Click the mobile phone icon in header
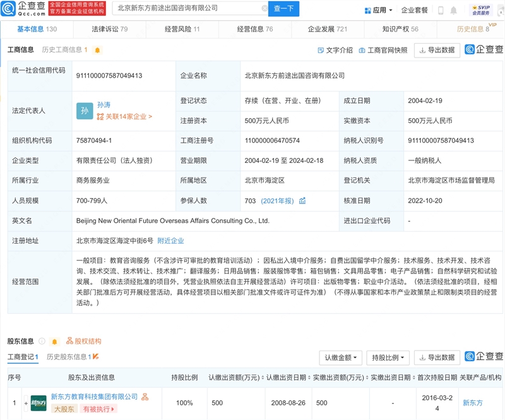 (x=441, y=11)
